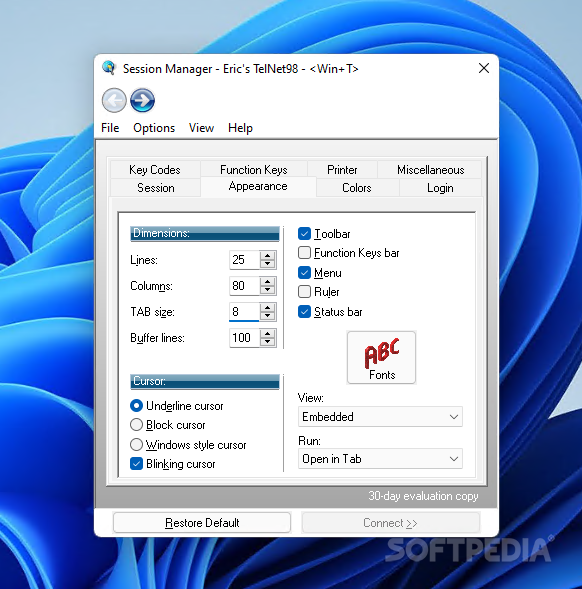
Task: Increase the TAB size with up arrow
Action: [268, 307]
